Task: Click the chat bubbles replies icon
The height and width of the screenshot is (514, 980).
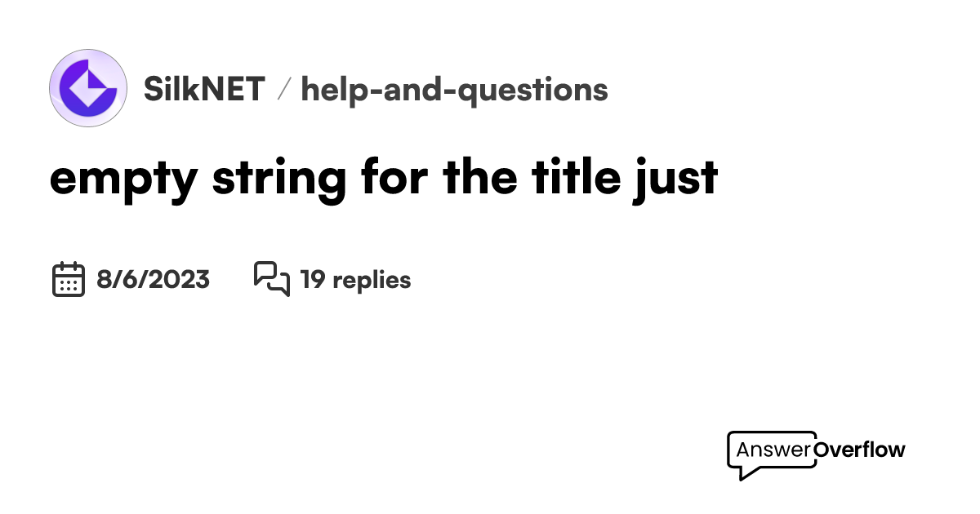Action: [x=272, y=279]
